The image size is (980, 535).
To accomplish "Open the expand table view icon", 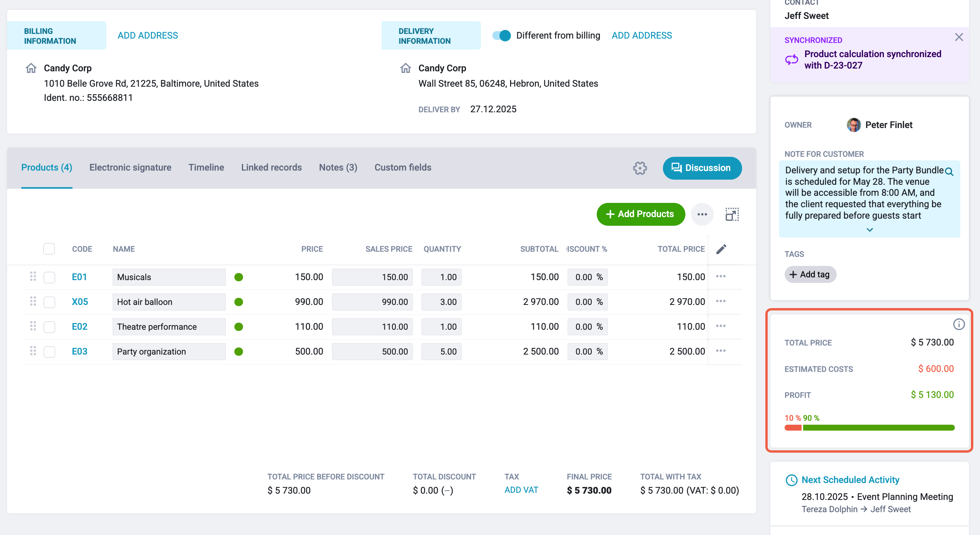I will (732, 214).
